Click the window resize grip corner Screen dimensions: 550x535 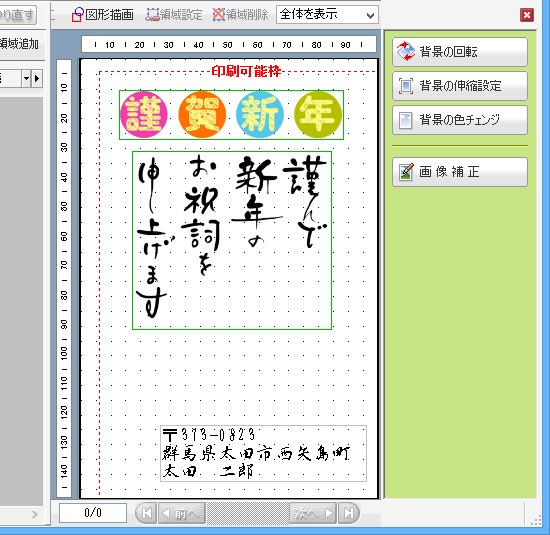536,521
